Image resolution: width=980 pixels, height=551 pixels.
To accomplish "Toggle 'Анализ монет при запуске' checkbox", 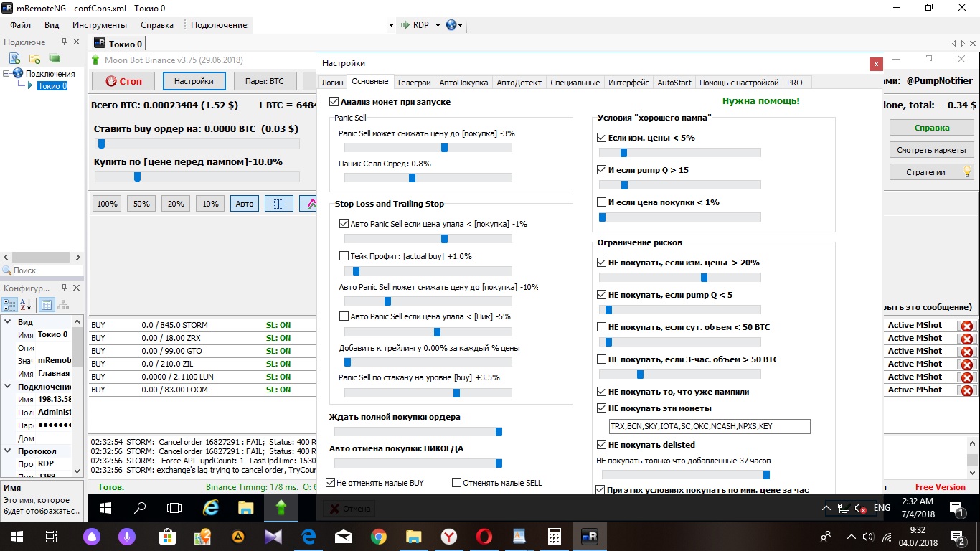I will click(x=334, y=102).
